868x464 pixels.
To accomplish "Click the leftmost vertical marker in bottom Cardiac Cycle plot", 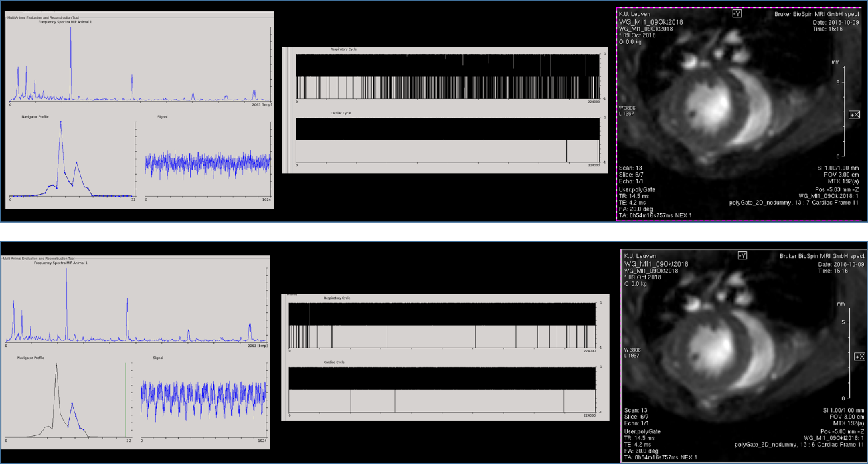I will pyautogui.click(x=351, y=400).
